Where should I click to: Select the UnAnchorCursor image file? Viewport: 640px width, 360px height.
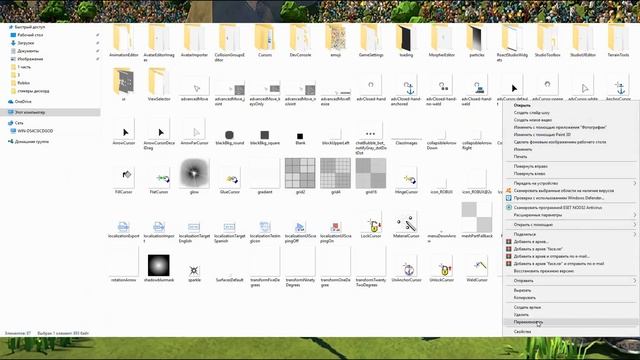click(406, 269)
